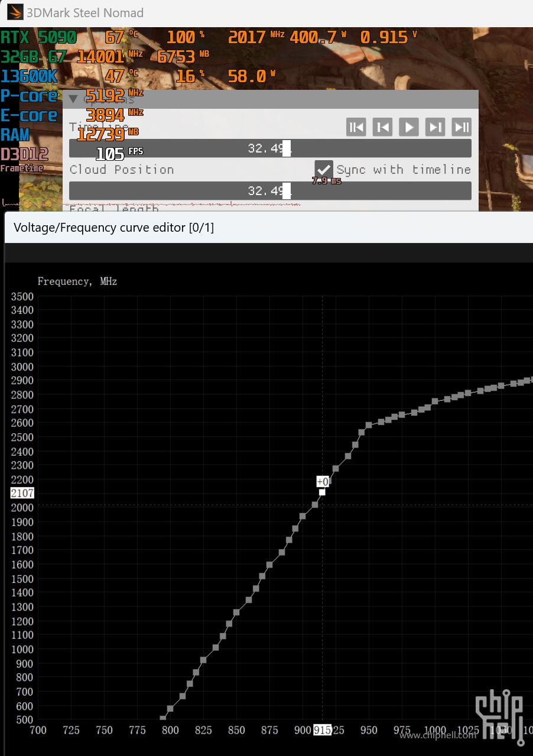Select curve point near 850 mV, 1260 MHz
533x756 pixels.
236,612
